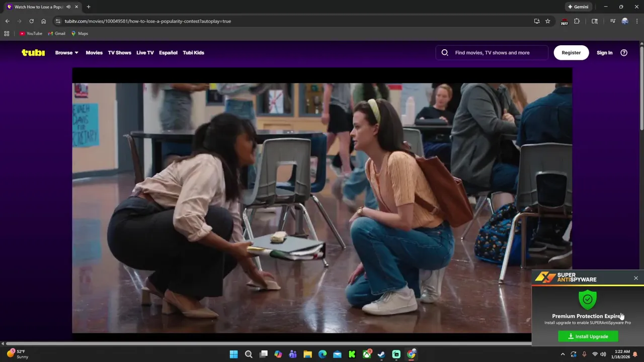The image size is (644, 362).
Task: Click the microphone tray icon
Action: tap(584, 354)
